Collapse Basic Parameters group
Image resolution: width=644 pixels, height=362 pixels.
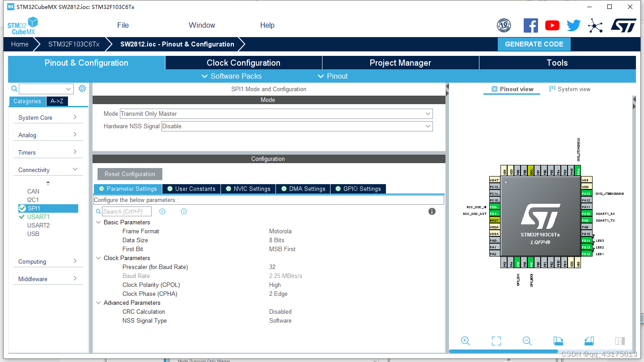point(98,222)
